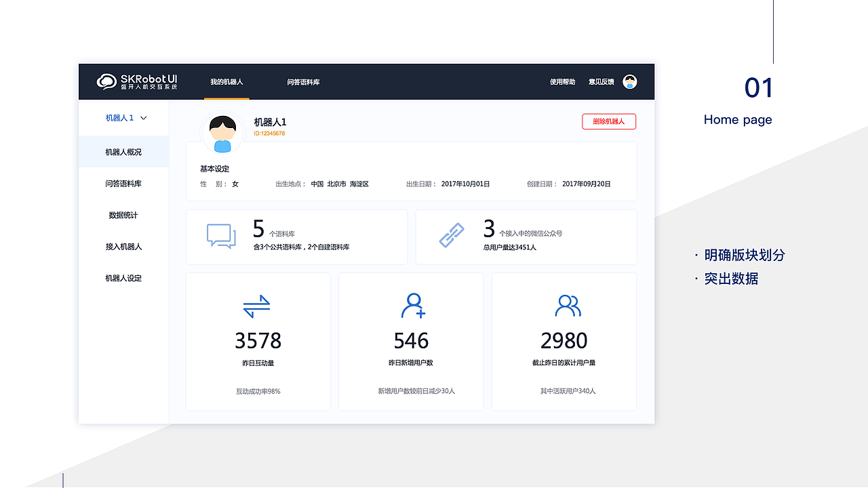868x488 pixels.
Task: Click the add-user new users icon
Action: (x=413, y=306)
